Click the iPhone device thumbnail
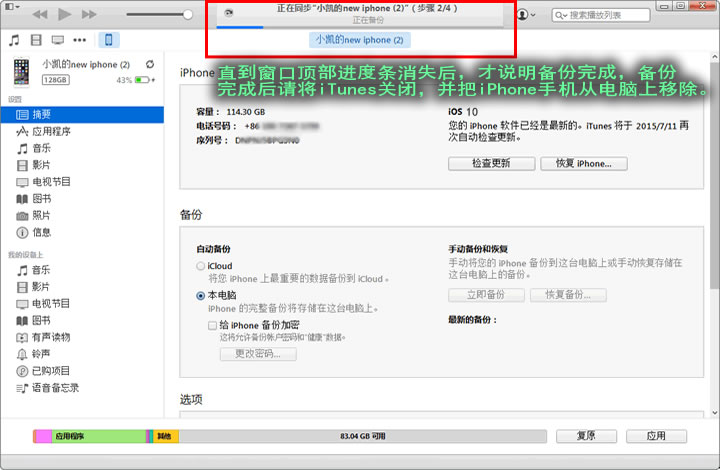This screenshot has height=470, width=720. pyautogui.click(x=21, y=72)
